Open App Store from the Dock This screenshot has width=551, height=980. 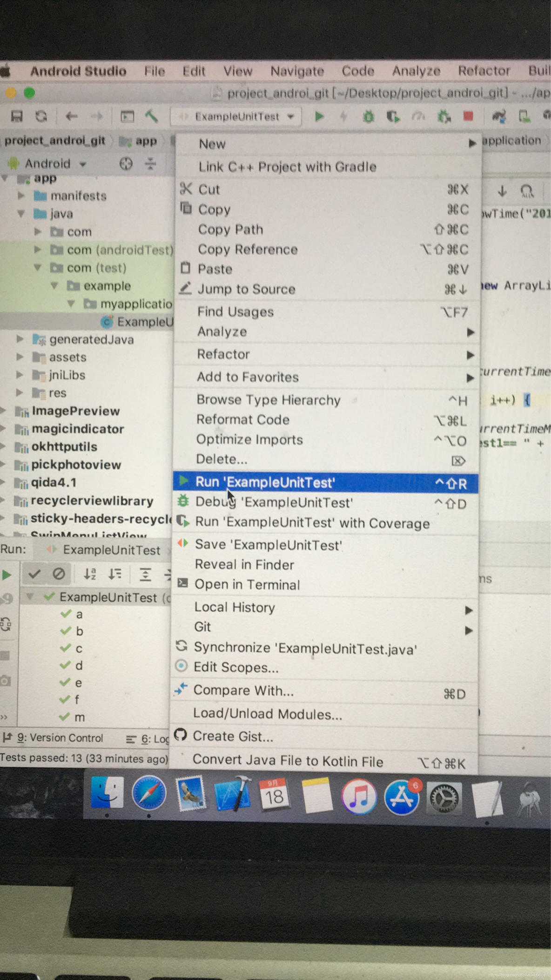[x=401, y=797]
